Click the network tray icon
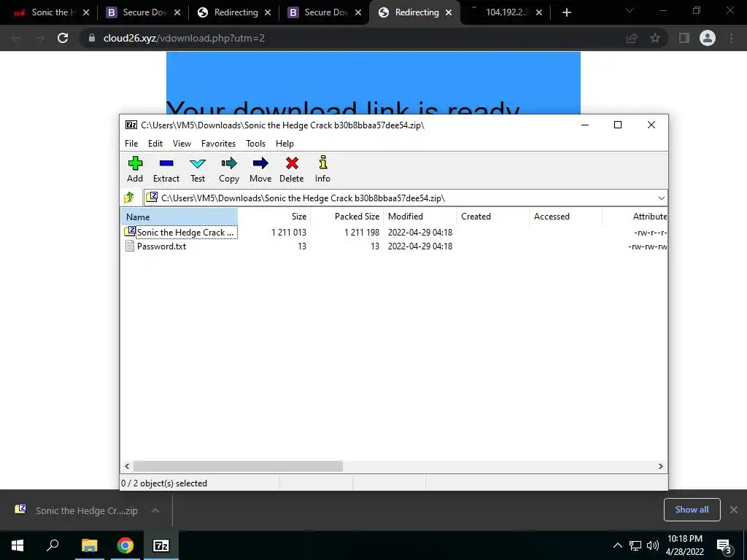This screenshot has height=560, width=747. 635,545
